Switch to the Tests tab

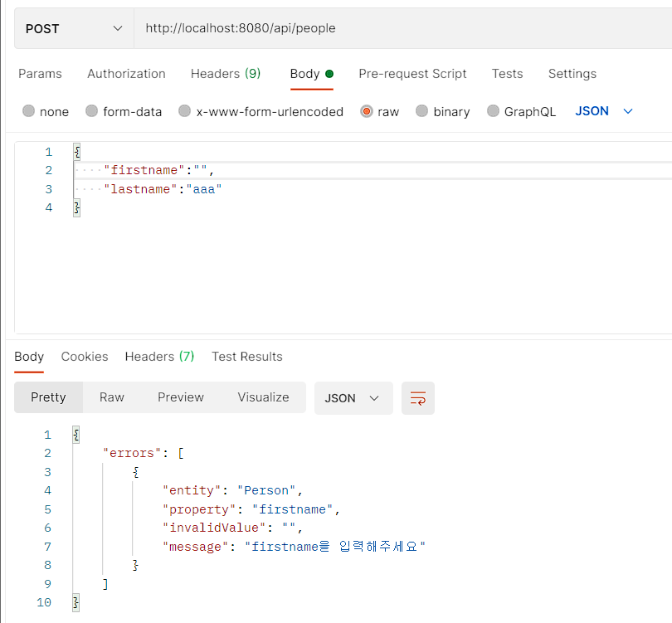point(507,74)
